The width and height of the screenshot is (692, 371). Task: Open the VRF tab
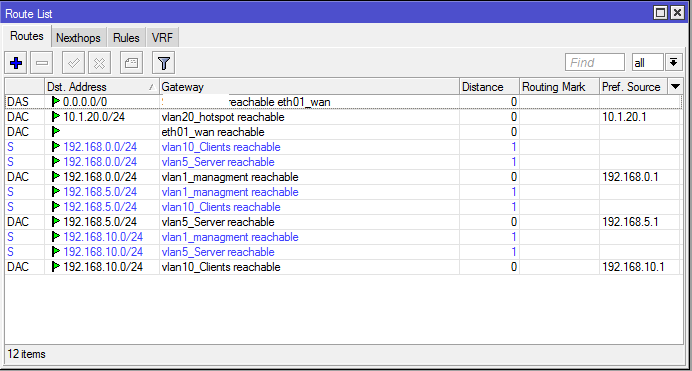click(162, 38)
